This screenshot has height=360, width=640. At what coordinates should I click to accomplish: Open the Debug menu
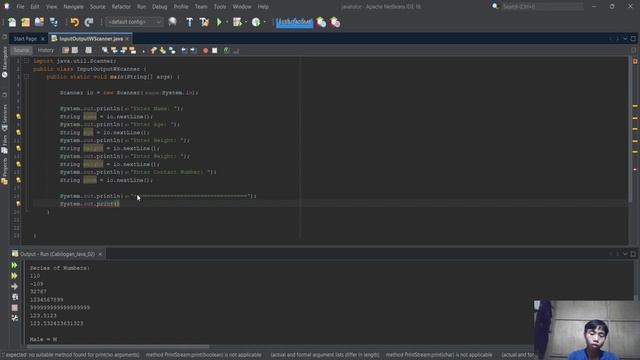click(x=160, y=7)
